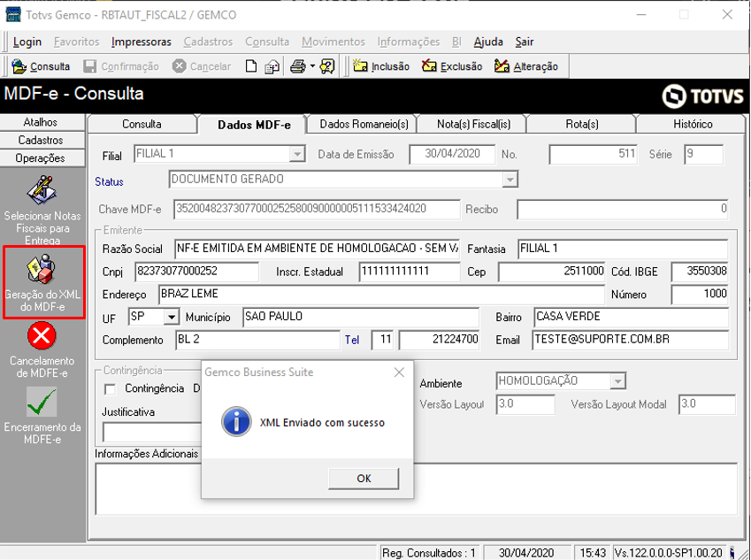Click the Confirmação save icon
The width and height of the screenshot is (751, 560).
point(89,66)
